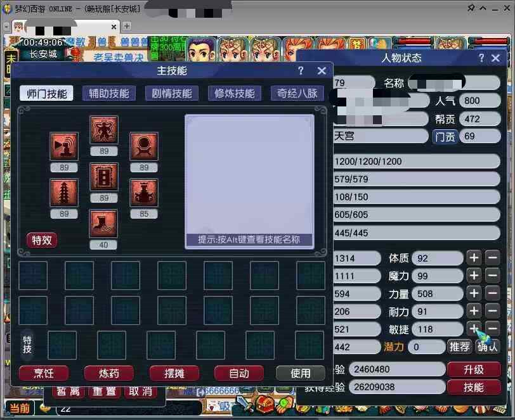The image size is (515, 420).
Task: Remove a point from 魔力
Action: pos(492,276)
